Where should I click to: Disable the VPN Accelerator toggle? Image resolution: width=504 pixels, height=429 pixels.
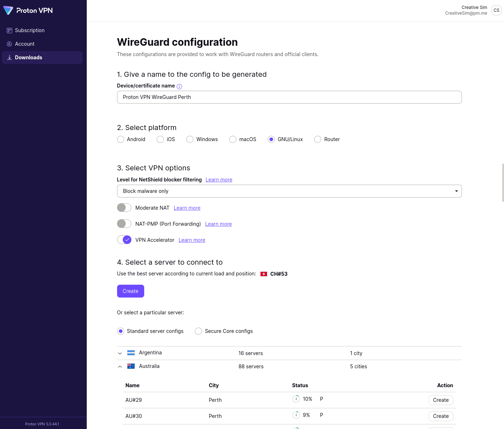coord(124,240)
